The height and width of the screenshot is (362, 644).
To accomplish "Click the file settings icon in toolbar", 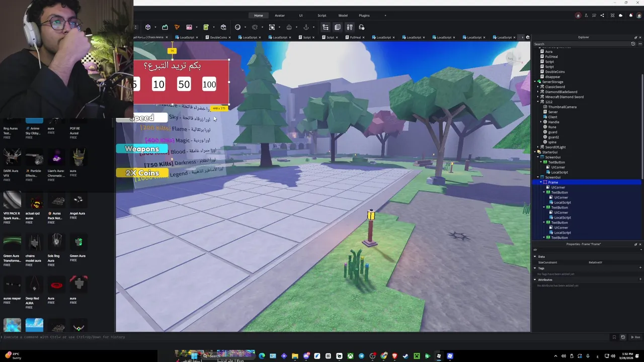I will click(x=362, y=27).
